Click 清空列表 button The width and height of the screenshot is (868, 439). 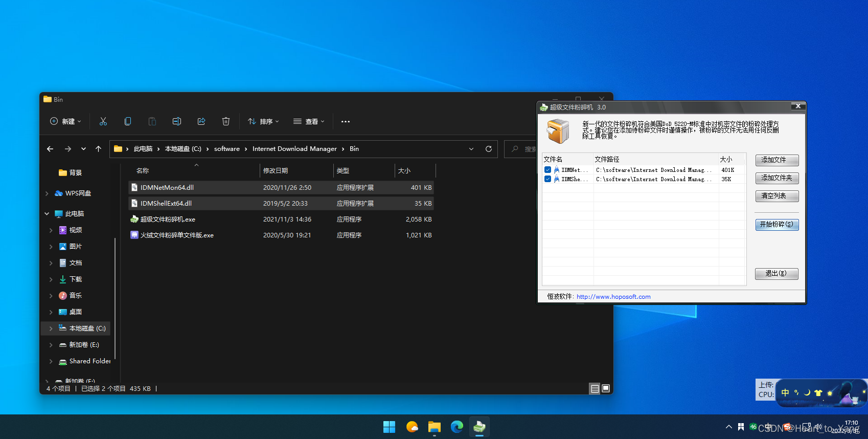click(777, 196)
